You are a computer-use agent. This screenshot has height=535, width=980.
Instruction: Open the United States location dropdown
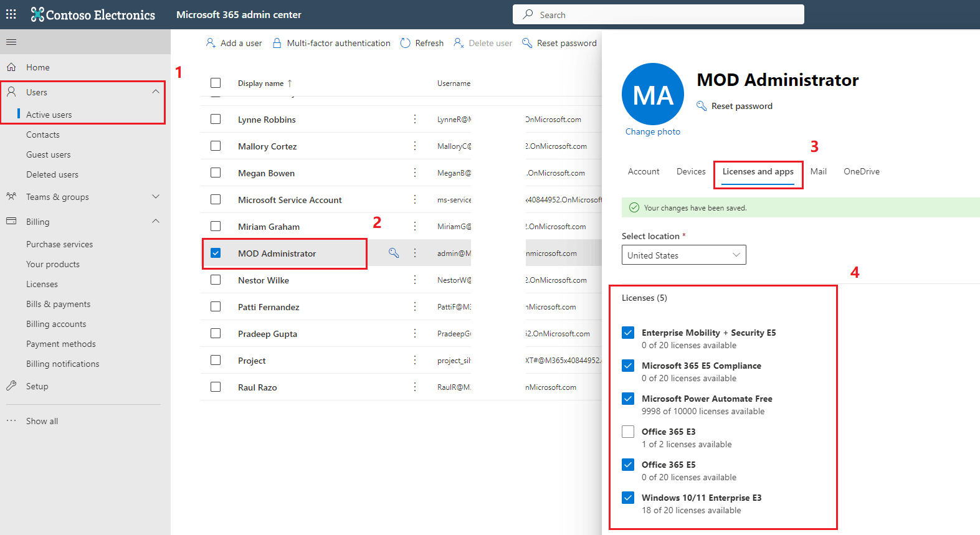tap(683, 255)
